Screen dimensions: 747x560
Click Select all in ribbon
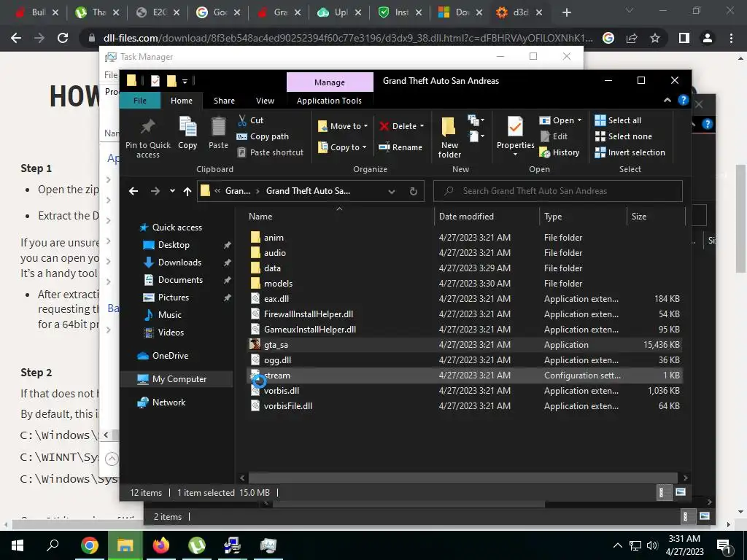618,120
